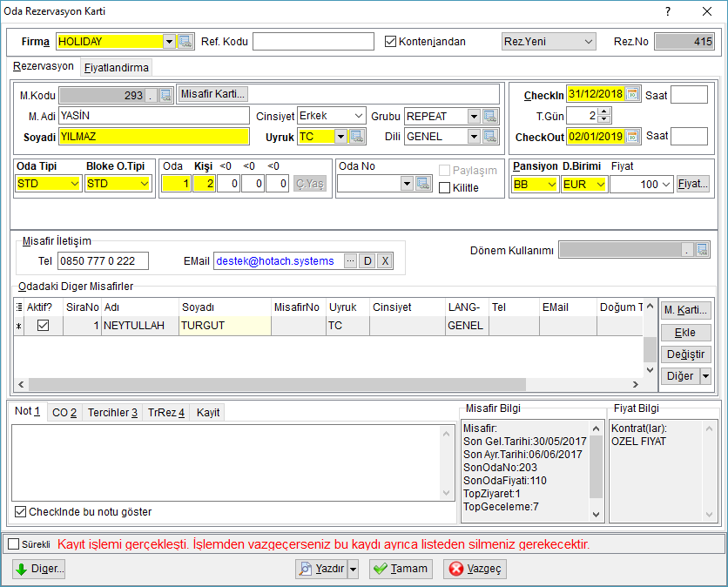Click the dot button in Dönem Kullanımı field
Image resolution: width=728 pixels, height=587 pixels.
pyautogui.click(x=687, y=250)
